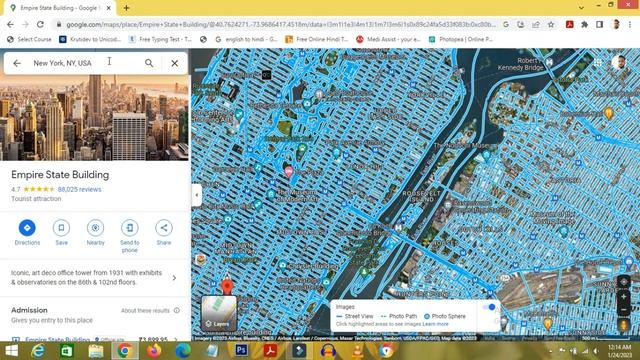Open the Krutidev to Unicode bookmark
This screenshot has height=360, width=640.
click(90, 39)
